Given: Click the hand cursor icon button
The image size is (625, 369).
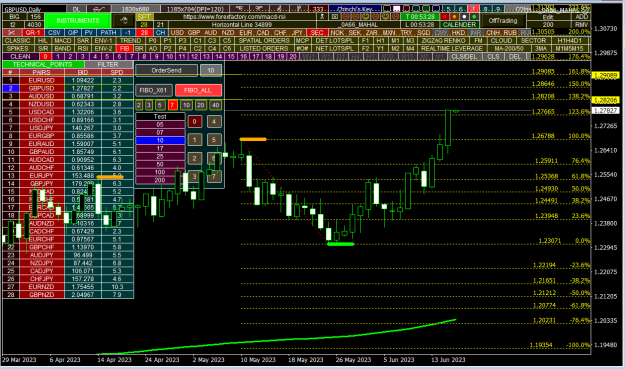Looking at the screenshot, I should [x=123, y=20].
